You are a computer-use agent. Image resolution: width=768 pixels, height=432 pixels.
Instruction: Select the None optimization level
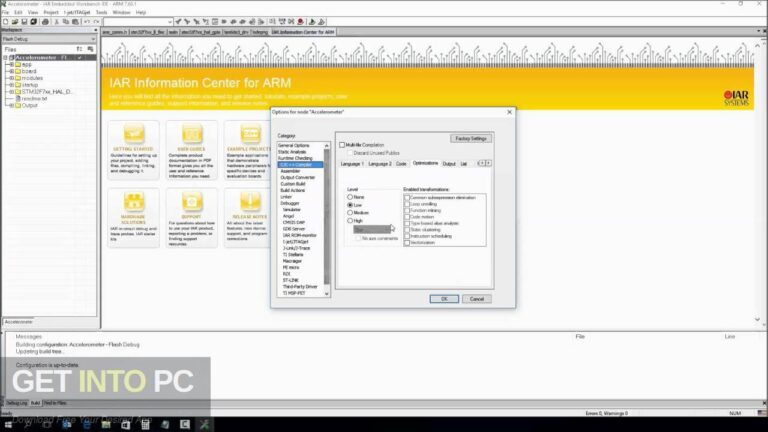350,197
